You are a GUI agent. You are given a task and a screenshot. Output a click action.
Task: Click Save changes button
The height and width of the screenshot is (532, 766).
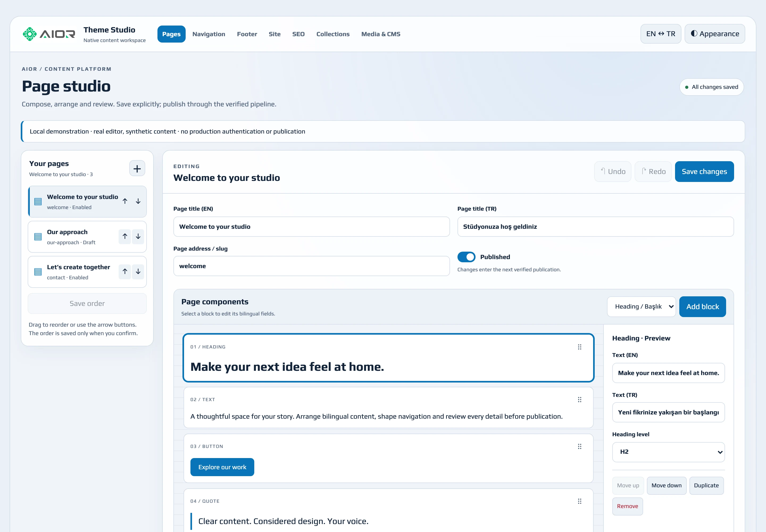[704, 172]
